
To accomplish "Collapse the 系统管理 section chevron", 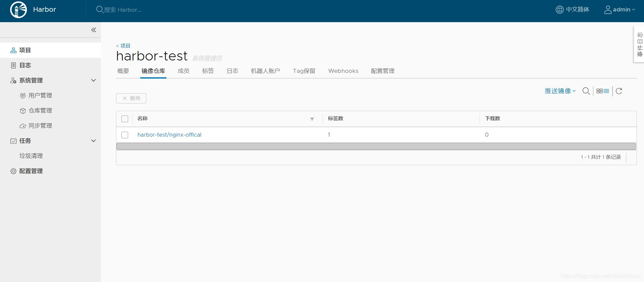I will point(93,80).
